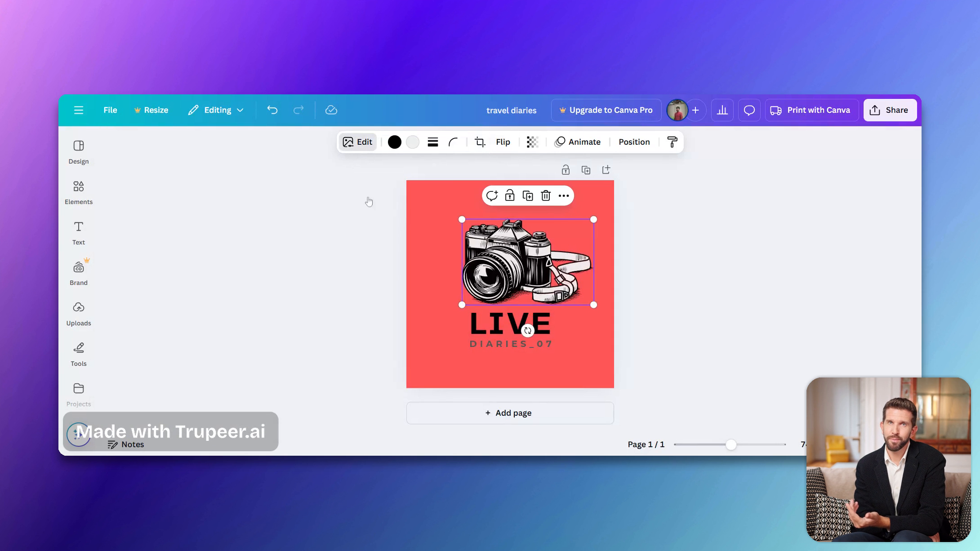The image size is (980, 551).
Task: Open the Editing mode dropdown
Action: pos(216,110)
